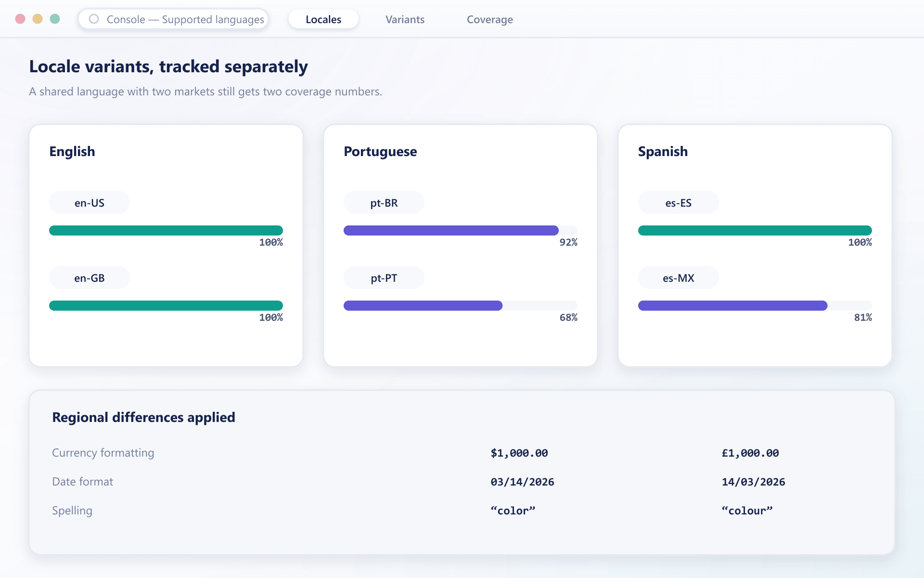Click the £1,000.00 currency value

pos(750,453)
